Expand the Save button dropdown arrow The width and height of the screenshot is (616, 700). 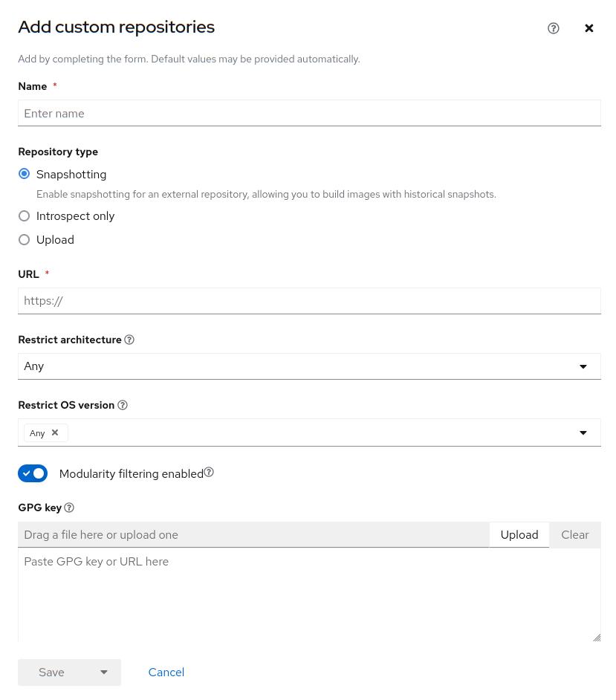pos(104,673)
